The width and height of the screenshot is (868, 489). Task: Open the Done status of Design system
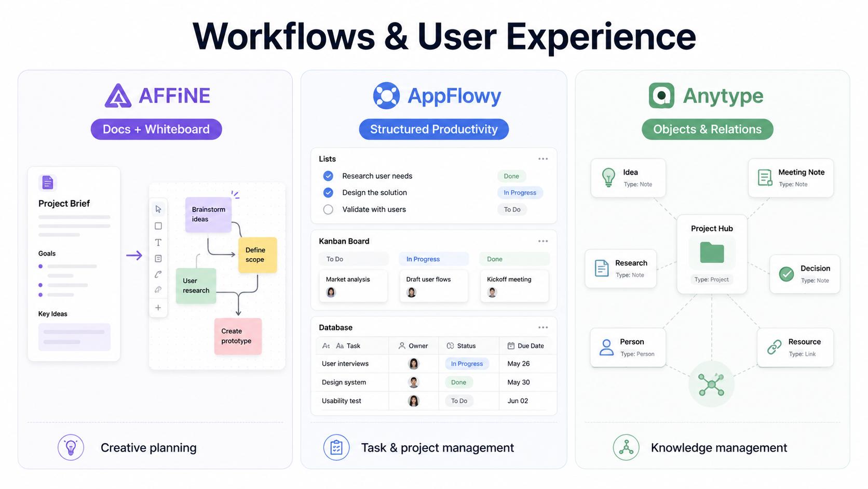pyautogui.click(x=458, y=382)
